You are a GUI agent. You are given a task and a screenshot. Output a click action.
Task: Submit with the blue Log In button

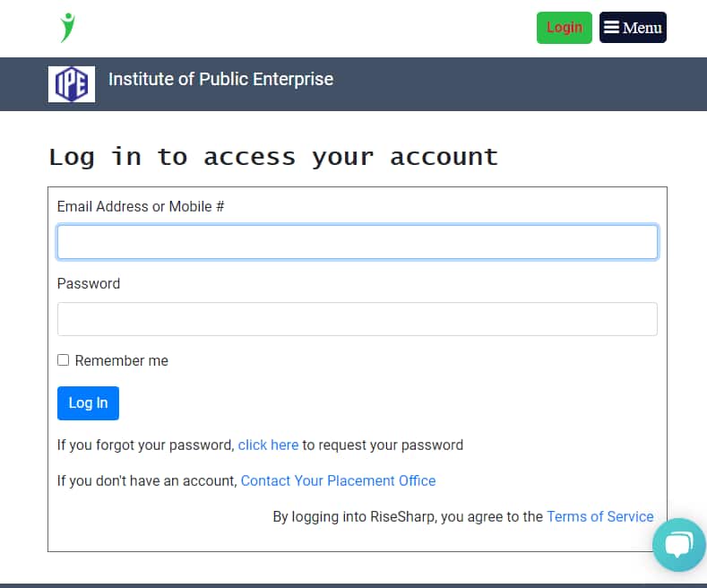tap(88, 403)
